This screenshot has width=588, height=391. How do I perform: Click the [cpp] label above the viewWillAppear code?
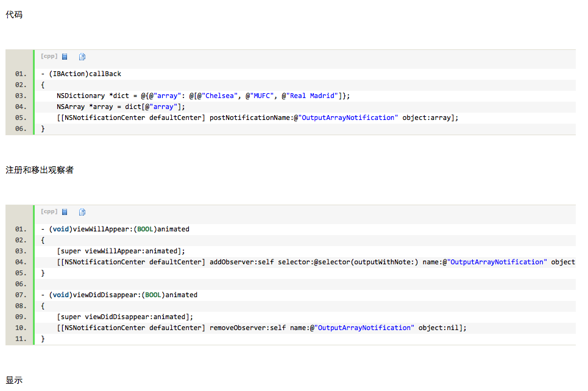tap(49, 211)
